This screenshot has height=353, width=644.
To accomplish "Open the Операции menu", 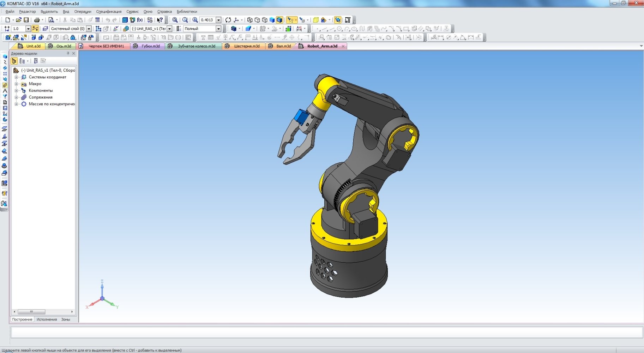I will pyautogui.click(x=83, y=12).
